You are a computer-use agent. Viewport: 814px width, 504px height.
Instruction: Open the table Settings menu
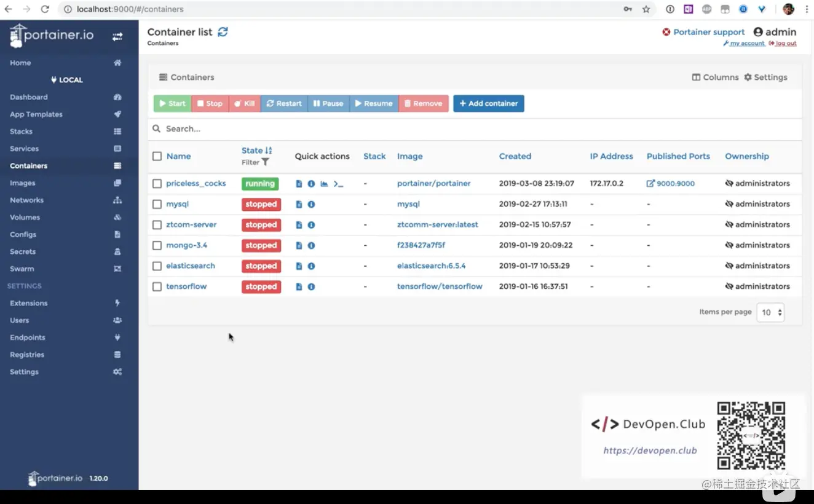click(765, 77)
